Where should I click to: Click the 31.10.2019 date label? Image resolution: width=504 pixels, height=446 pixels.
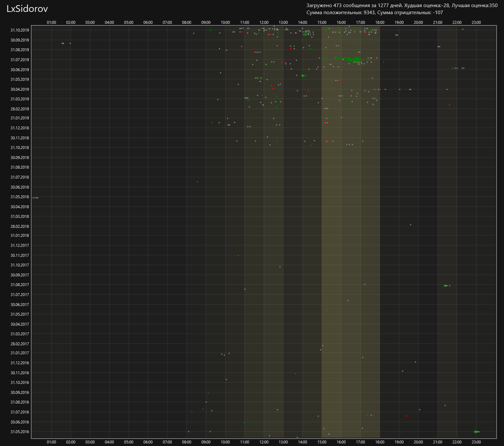pyautogui.click(x=20, y=30)
